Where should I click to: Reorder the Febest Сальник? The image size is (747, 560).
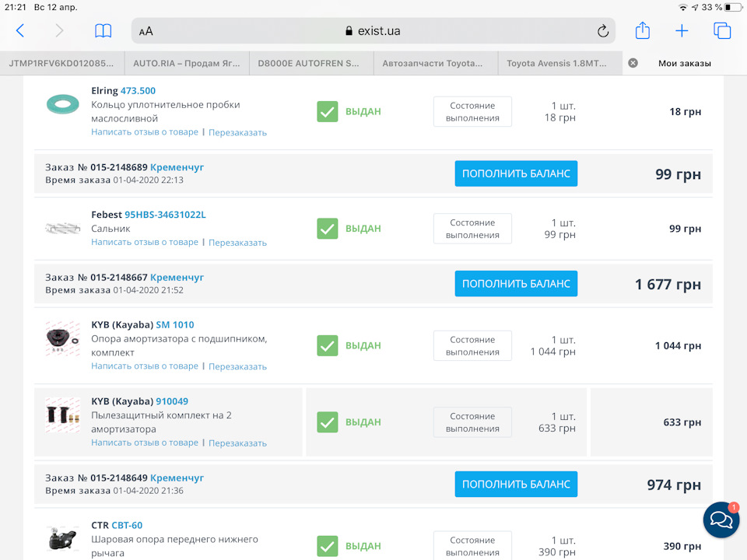click(238, 243)
